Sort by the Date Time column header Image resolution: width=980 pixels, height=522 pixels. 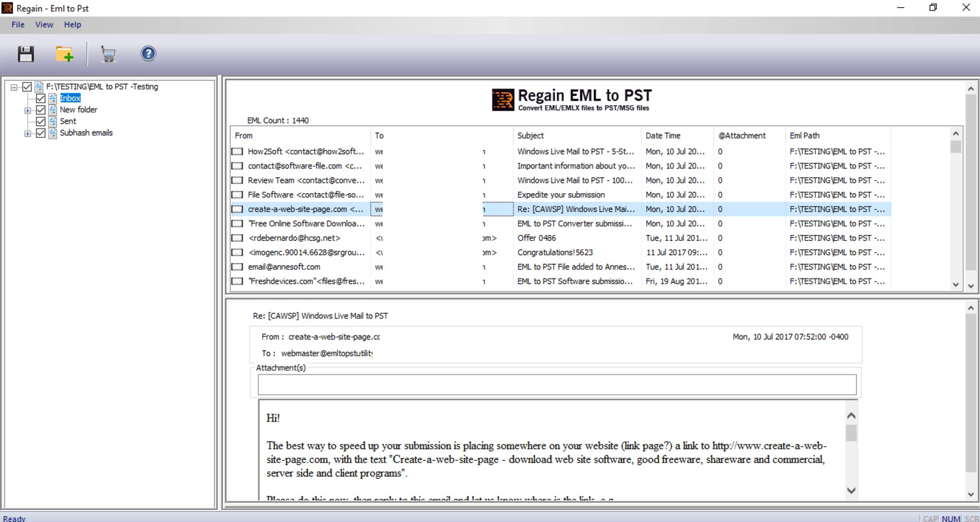pyautogui.click(x=677, y=136)
